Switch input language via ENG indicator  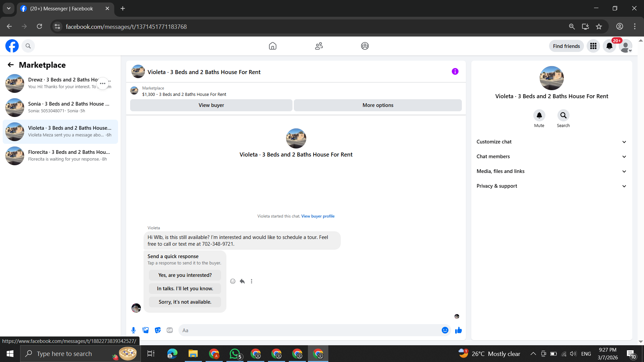(x=586, y=354)
